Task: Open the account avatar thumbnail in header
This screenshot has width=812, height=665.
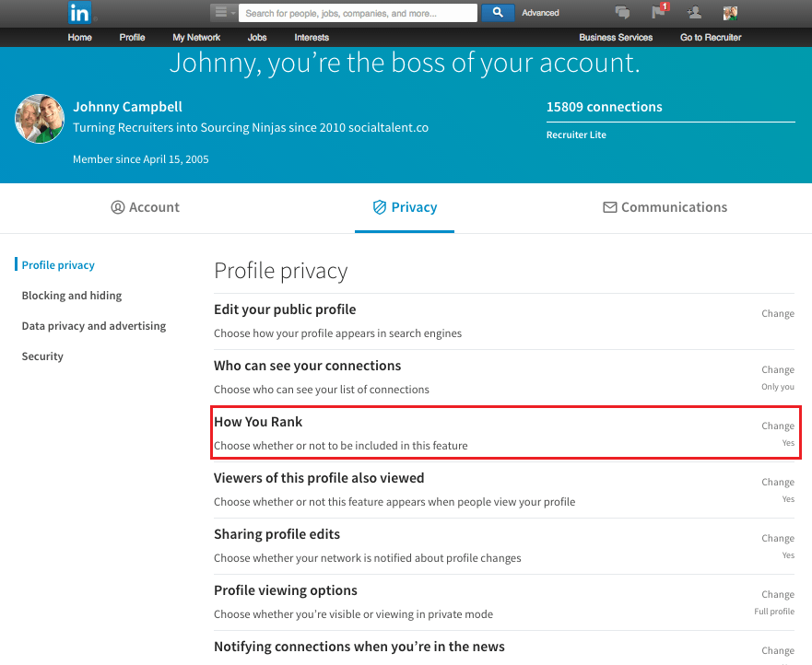Action: pyautogui.click(x=730, y=12)
